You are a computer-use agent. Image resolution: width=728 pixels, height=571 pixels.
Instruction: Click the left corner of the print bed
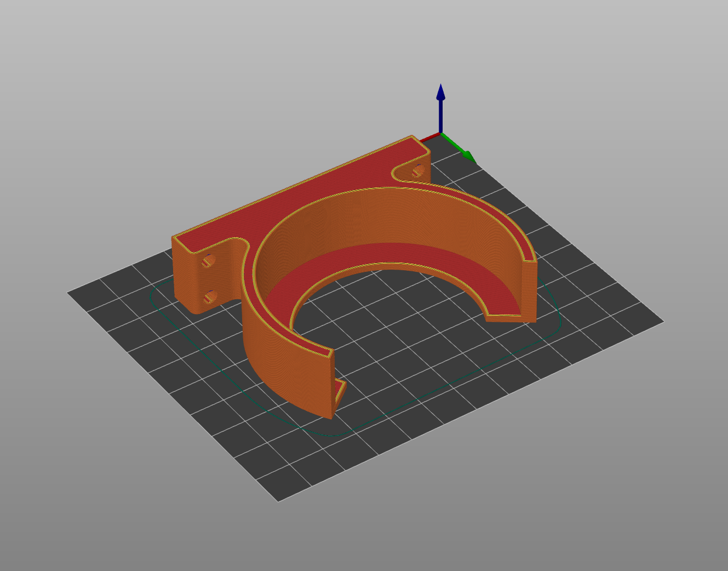(x=69, y=293)
